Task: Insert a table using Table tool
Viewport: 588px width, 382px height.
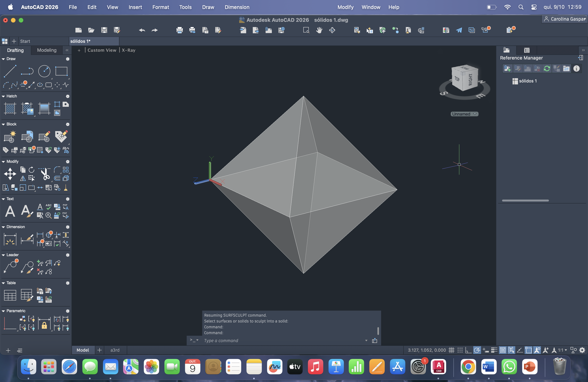Action: pyautogui.click(x=10, y=295)
